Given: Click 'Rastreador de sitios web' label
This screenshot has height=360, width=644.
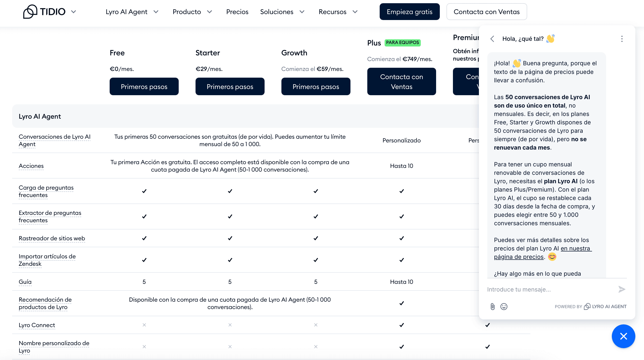Looking at the screenshot, I should (52, 238).
